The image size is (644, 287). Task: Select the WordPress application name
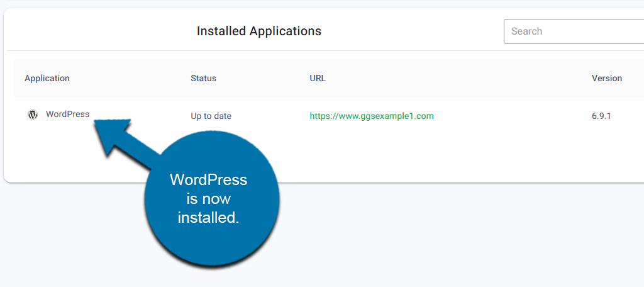tap(67, 115)
